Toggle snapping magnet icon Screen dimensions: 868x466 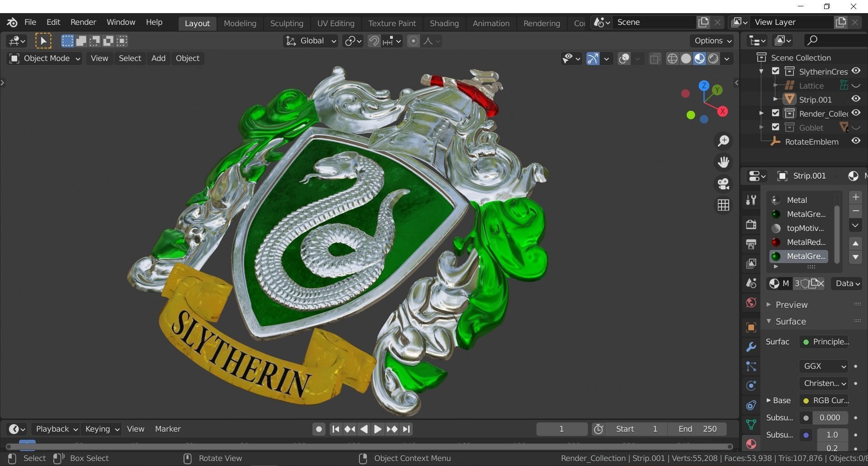click(374, 41)
